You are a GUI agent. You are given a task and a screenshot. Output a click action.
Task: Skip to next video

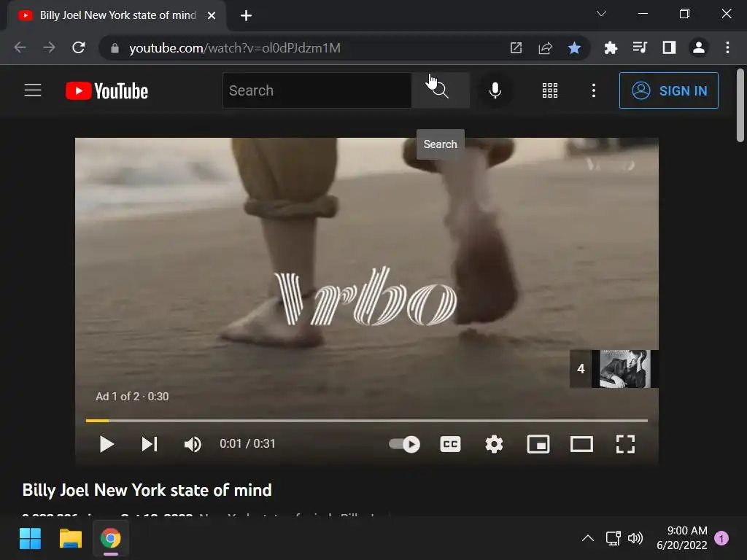[x=150, y=444]
